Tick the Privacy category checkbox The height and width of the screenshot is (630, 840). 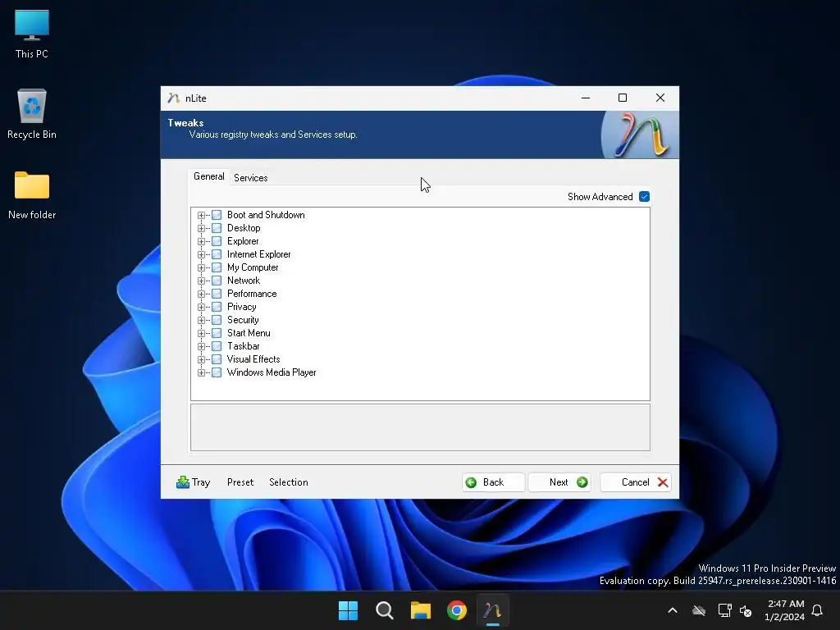[x=217, y=307]
